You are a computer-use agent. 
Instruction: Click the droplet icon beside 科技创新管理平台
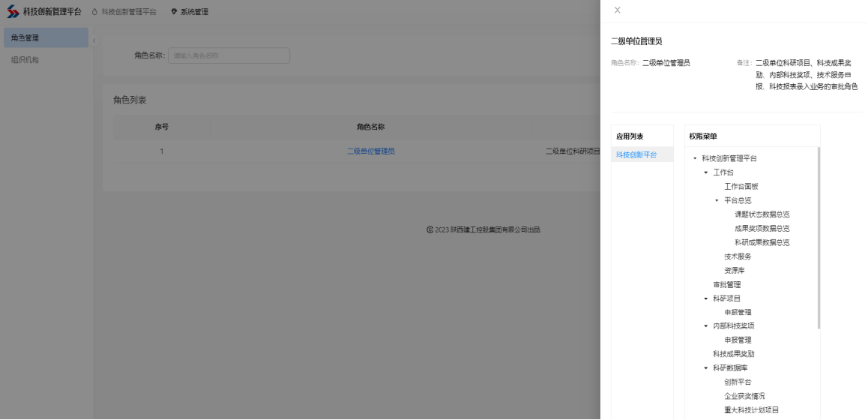[x=94, y=12]
